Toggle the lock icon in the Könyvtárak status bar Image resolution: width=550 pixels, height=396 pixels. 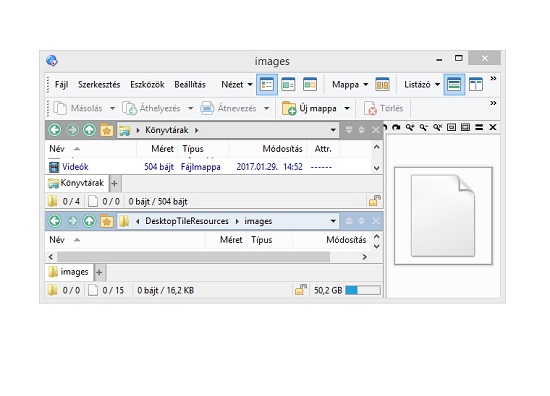(375, 201)
